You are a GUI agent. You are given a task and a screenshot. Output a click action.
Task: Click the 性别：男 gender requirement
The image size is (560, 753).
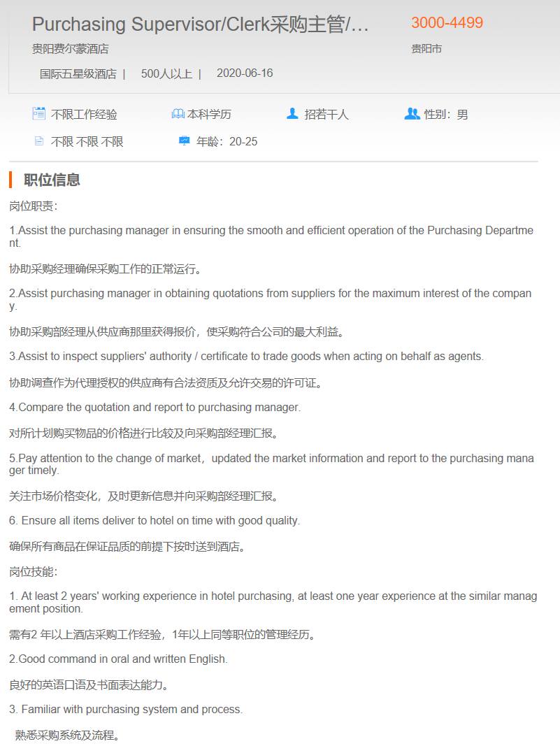click(x=446, y=114)
